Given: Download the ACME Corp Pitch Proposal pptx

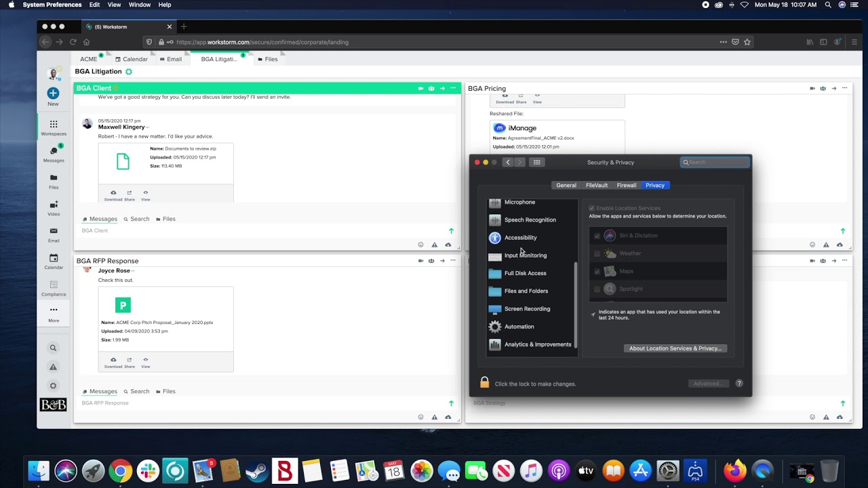Looking at the screenshot, I should 113,362.
